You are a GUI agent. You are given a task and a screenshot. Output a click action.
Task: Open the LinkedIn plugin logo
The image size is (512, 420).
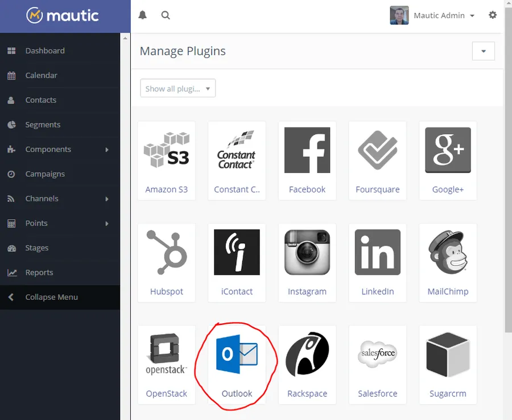tap(378, 252)
